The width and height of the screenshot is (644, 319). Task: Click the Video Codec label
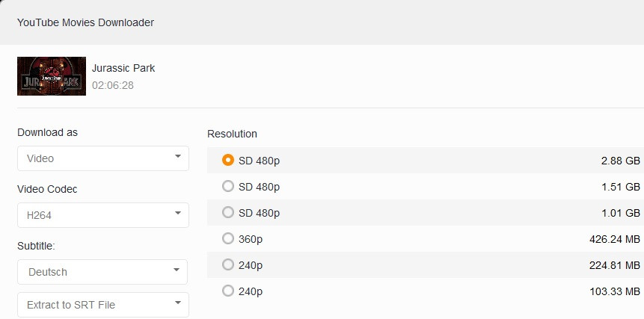pos(47,189)
